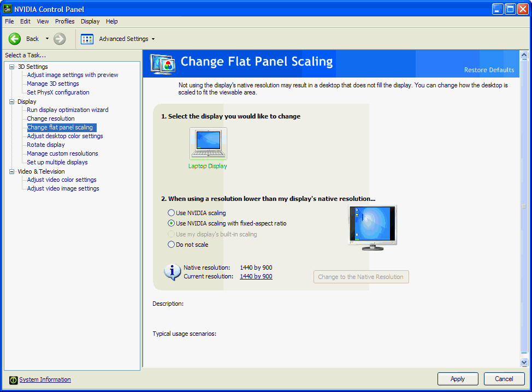Open Rotate display task
The height and width of the screenshot is (392, 532).
coord(46,145)
